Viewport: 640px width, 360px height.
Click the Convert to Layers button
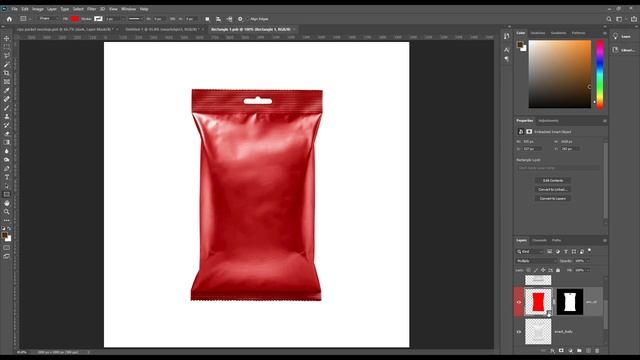pos(553,198)
